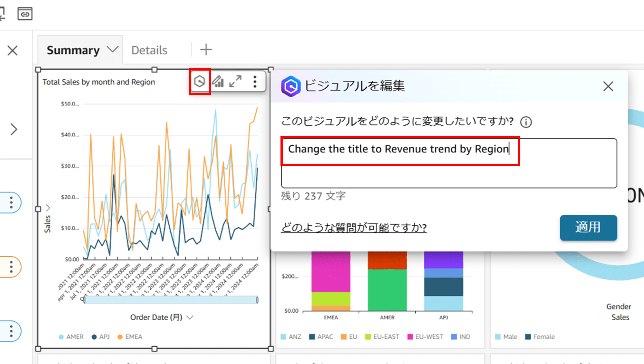Switch to the Summary sheet tab
The image size is (644, 364).
(x=73, y=50)
